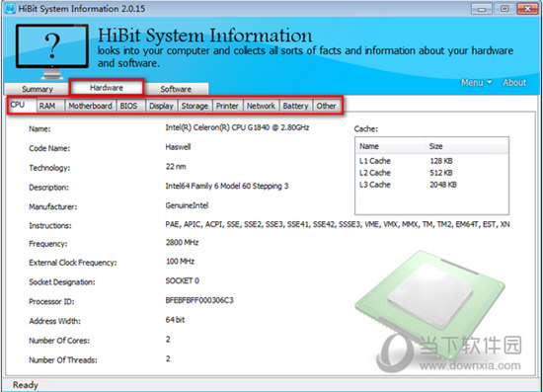Click the Intel64 Family 6 description value

pos(227,186)
